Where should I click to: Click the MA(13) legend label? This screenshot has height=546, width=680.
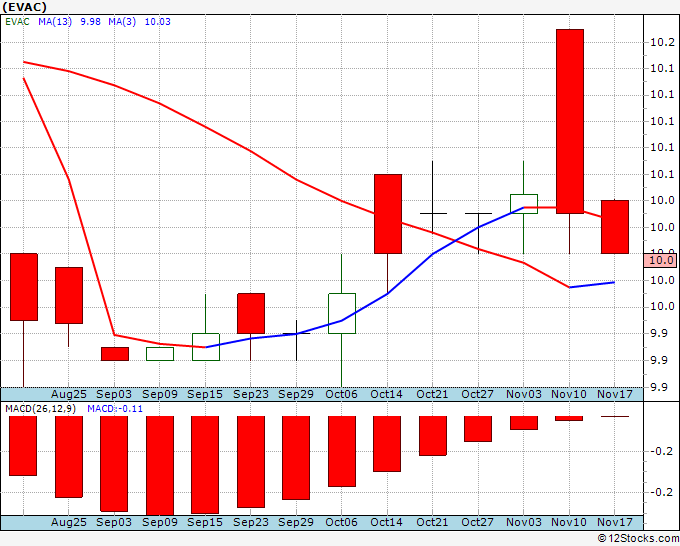55,22
